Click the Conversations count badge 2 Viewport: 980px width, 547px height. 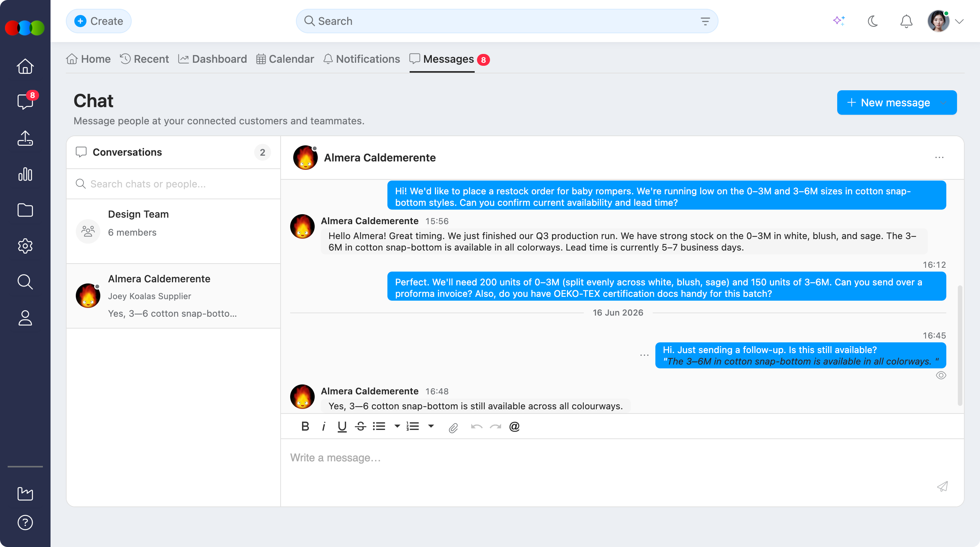(263, 152)
